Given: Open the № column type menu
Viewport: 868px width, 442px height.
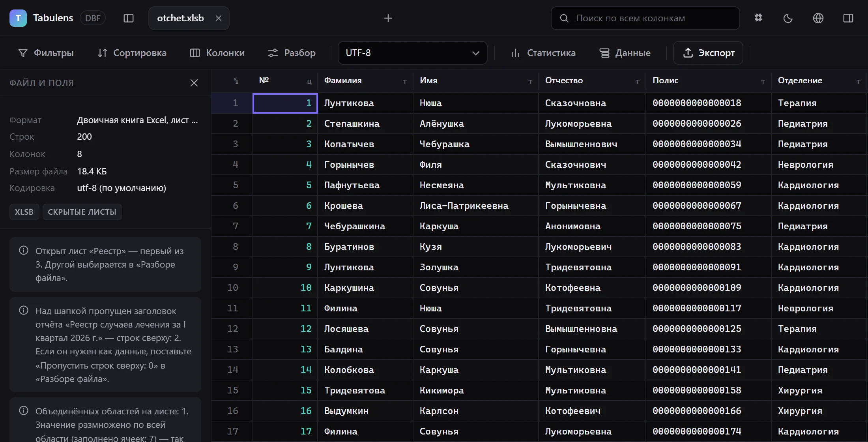Looking at the screenshot, I should coord(309,81).
